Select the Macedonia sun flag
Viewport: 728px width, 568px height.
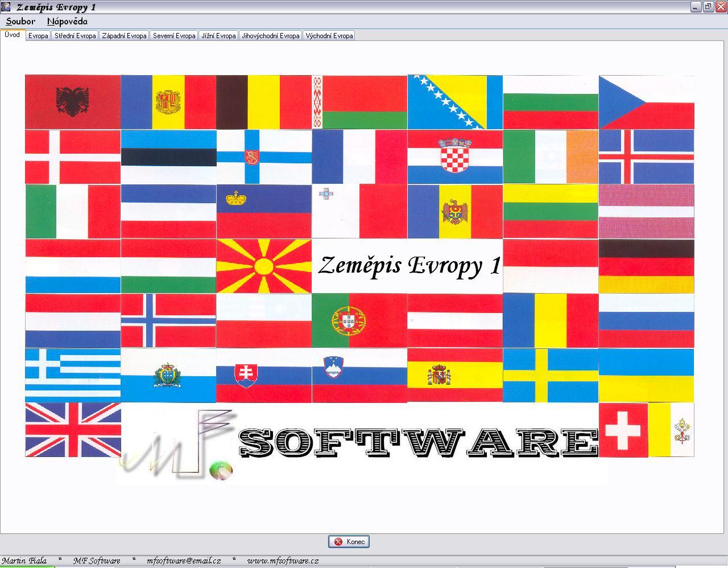pyautogui.click(x=264, y=266)
